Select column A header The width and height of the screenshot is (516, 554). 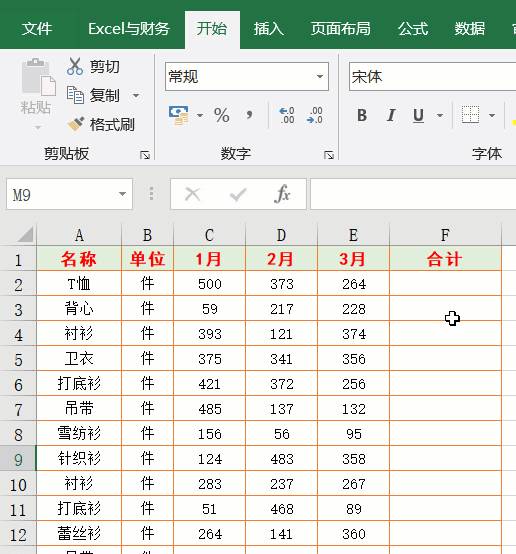coord(79,235)
